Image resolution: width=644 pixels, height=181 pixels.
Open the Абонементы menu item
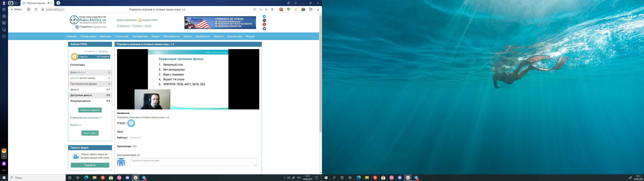(172, 36)
